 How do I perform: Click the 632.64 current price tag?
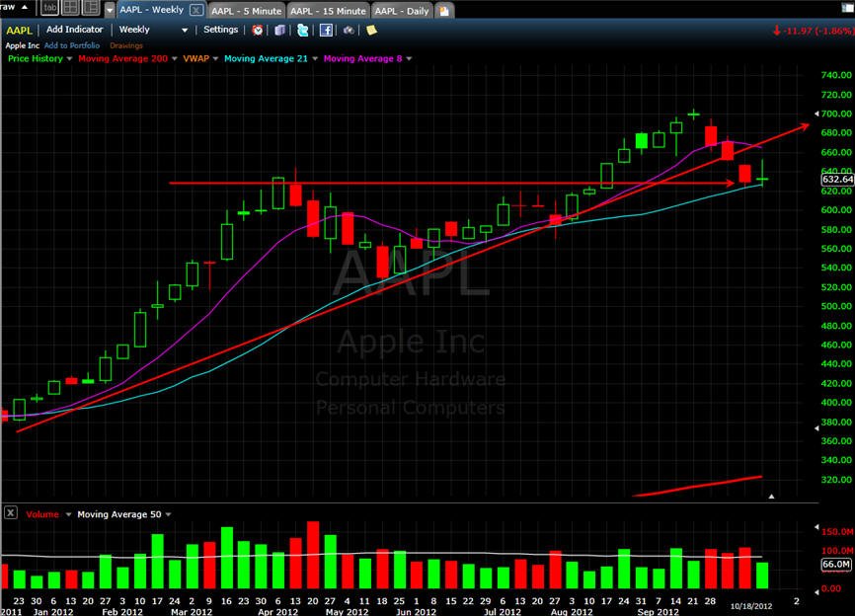[837, 179]
